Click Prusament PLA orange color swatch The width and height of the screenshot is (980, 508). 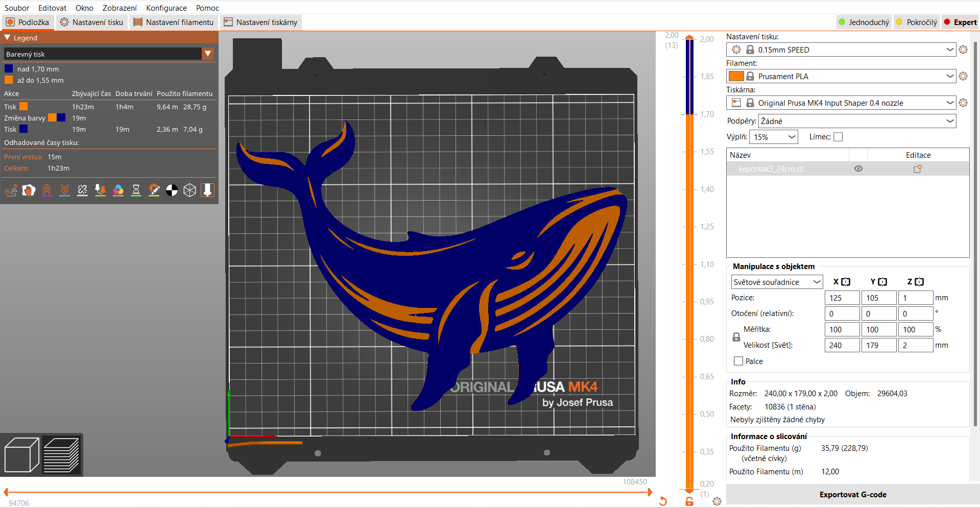[x=736, y=76]
